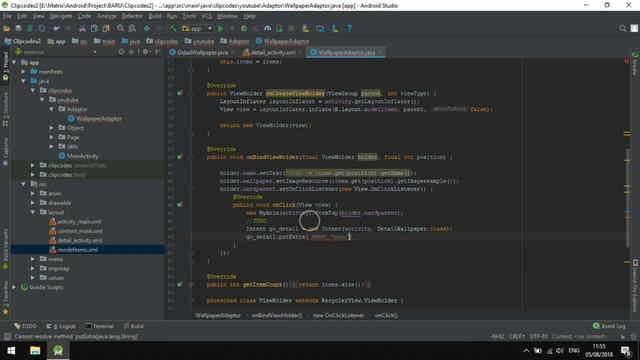Open the Terminal tool window
Screen dimensions: 640x360
point(99,326)
